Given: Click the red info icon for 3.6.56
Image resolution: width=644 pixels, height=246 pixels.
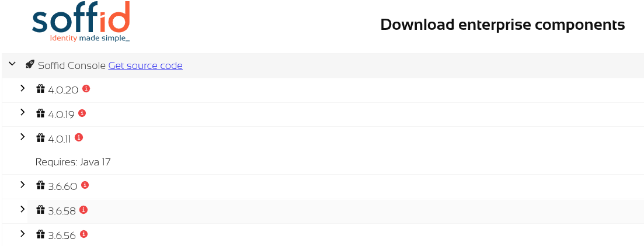Looking at the screenshot, I should coord(83,234).
